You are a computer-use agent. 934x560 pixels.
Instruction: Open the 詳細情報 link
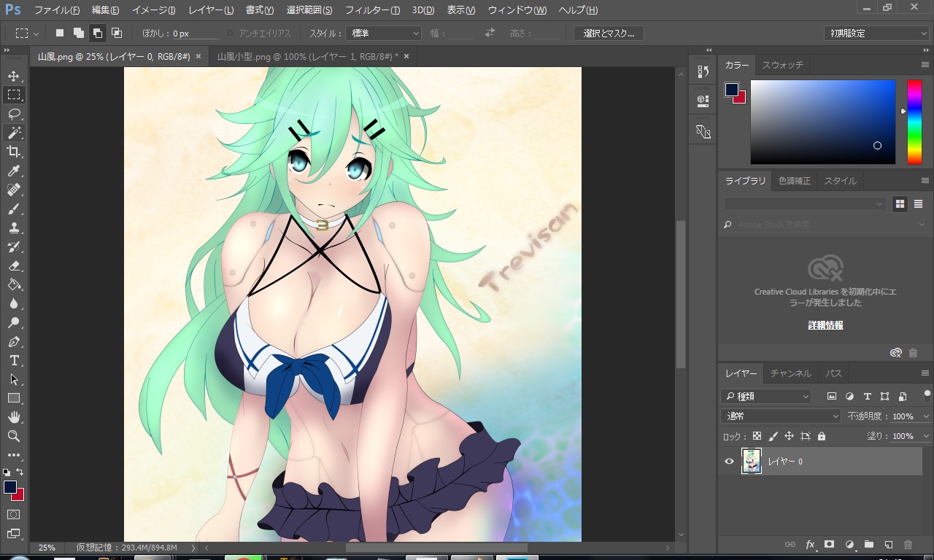point(825,325)
